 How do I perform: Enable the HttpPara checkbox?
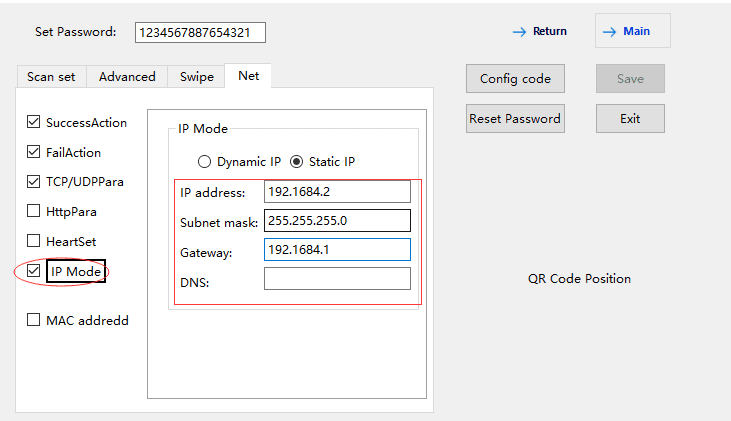34,212
